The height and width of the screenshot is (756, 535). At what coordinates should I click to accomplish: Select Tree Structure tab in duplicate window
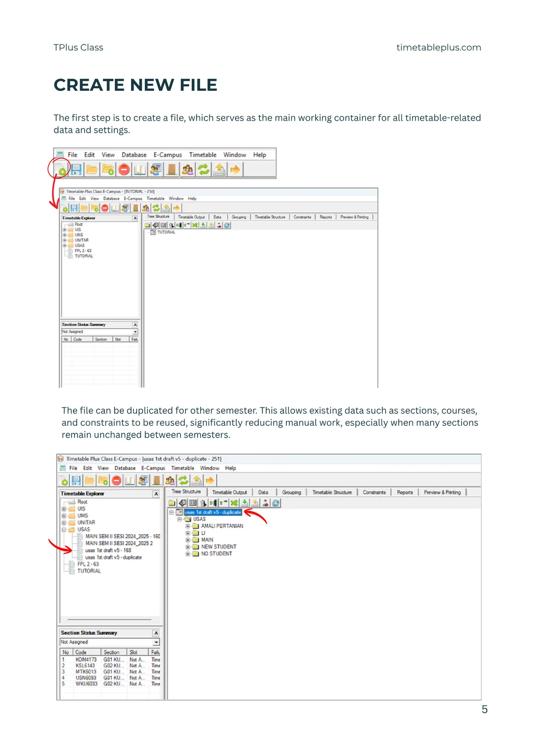[x=186, y=492]
